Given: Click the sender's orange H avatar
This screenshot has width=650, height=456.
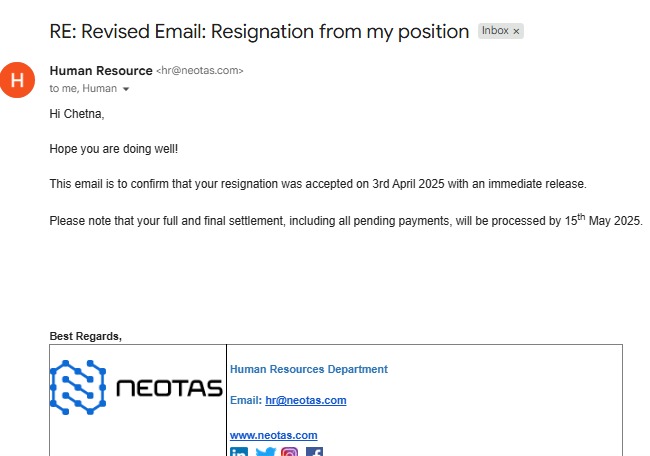Looking at the screenshot, I should (17, 80).
